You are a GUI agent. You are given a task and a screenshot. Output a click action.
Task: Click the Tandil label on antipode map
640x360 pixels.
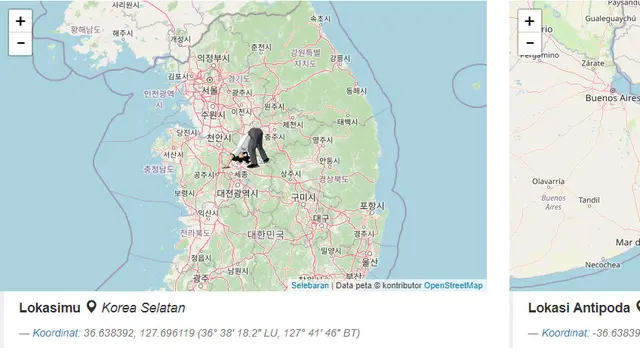pyautogui.click(x=589, y=200)
